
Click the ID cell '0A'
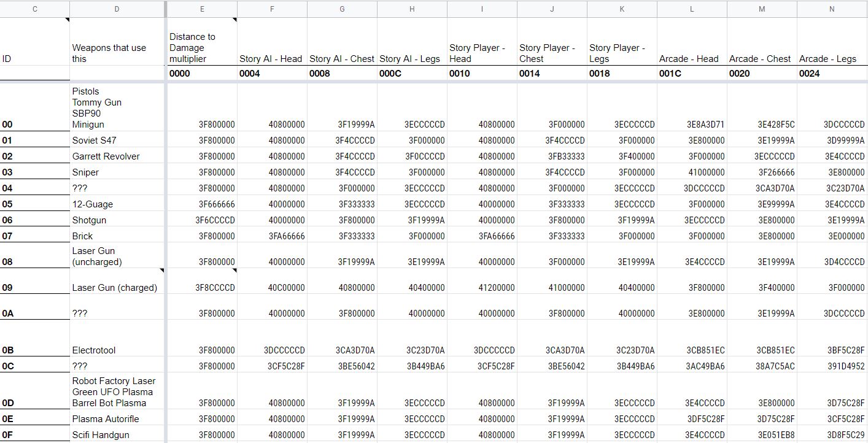(x=34, y=307)
